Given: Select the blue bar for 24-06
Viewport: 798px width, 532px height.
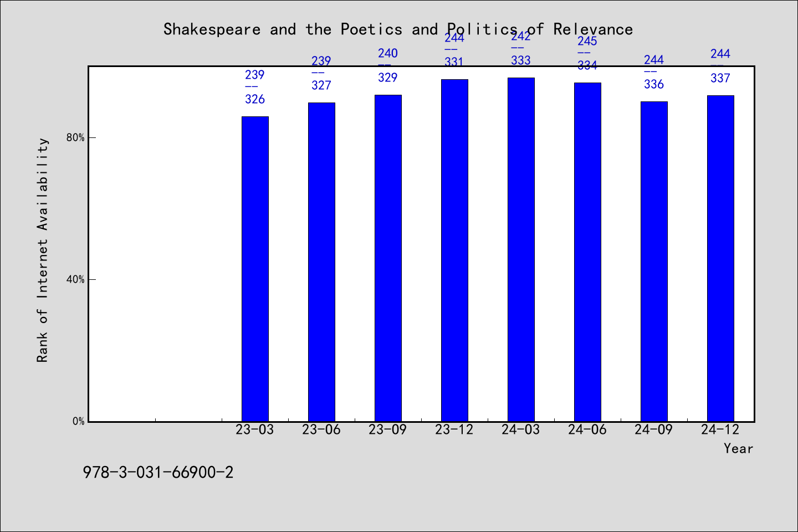Looking at the screenshot, I should pyautogui.click(x=587, y=252).
